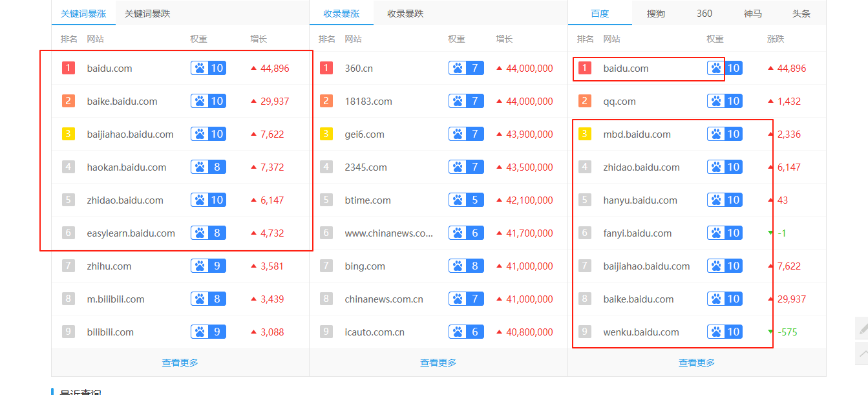
Task: Click 查看更多 under the 收录暴涨 list
Action: (438, 363)
